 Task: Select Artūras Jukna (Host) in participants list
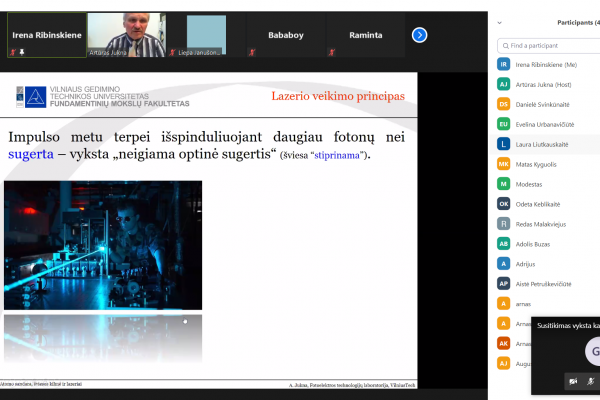point(545,85)
